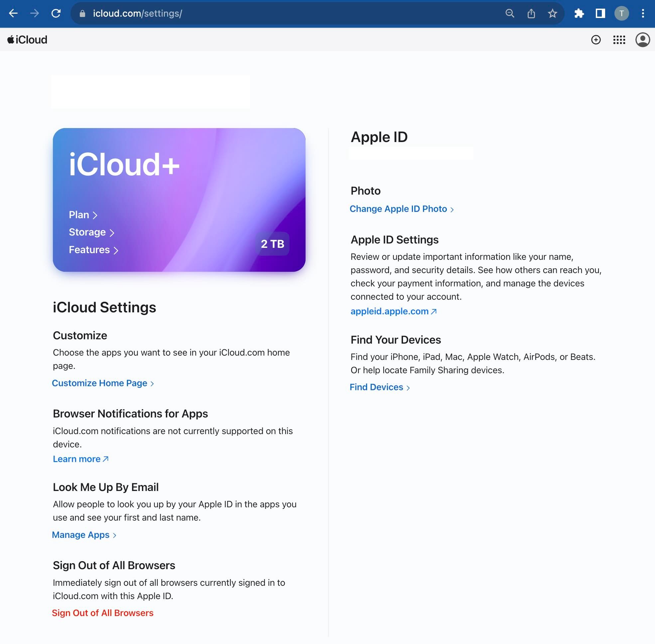Image resolution: width=655 pixels, height=644 pixels.
Task: Open the browser share icon
Action: click(x=531, y=14)
